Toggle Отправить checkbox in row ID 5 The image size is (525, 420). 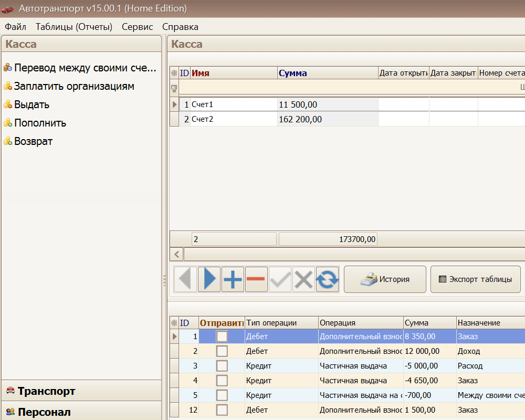pos(222,395)
